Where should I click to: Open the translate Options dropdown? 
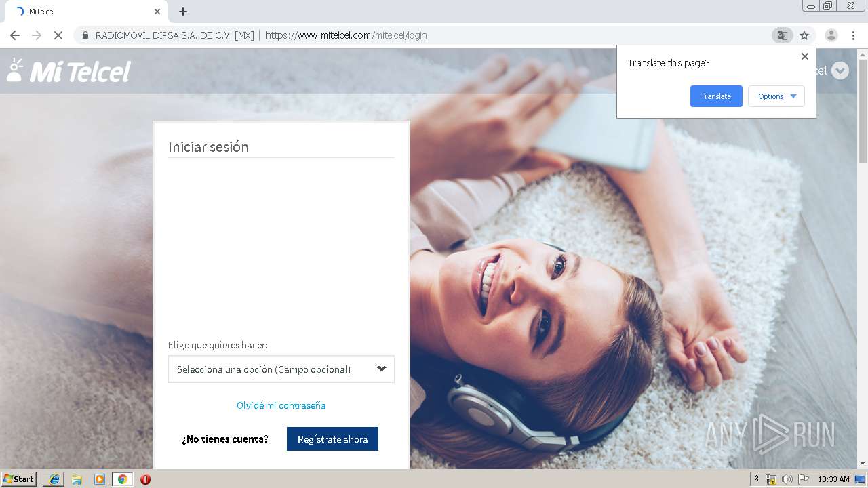click(x=776, y=96)
